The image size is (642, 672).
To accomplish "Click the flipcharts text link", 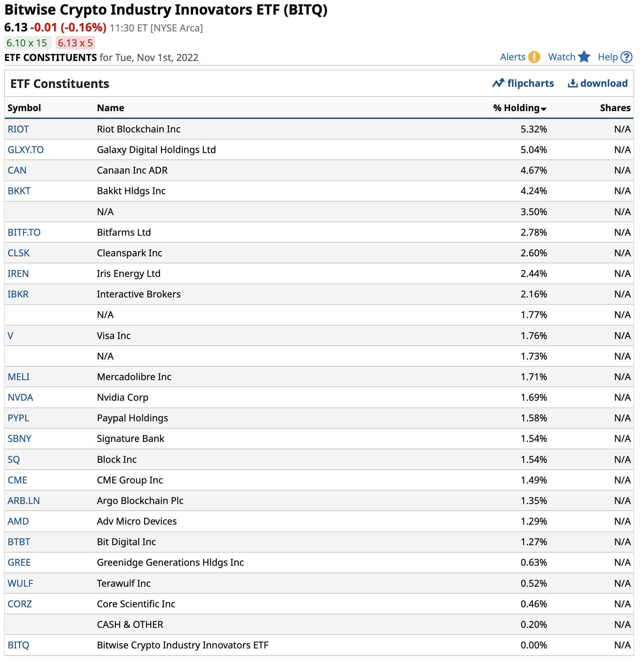I will (x=531, y=83).
